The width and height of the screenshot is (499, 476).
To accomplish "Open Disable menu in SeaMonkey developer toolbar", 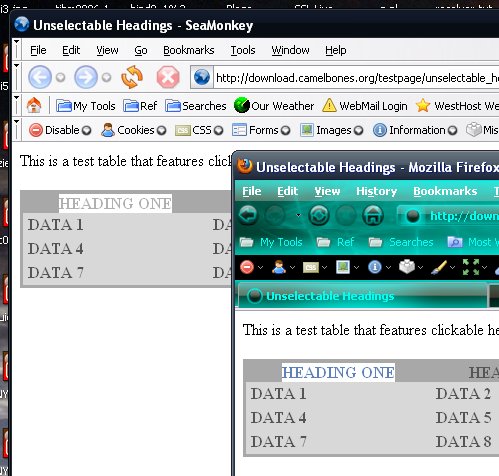I will (60, 130).
